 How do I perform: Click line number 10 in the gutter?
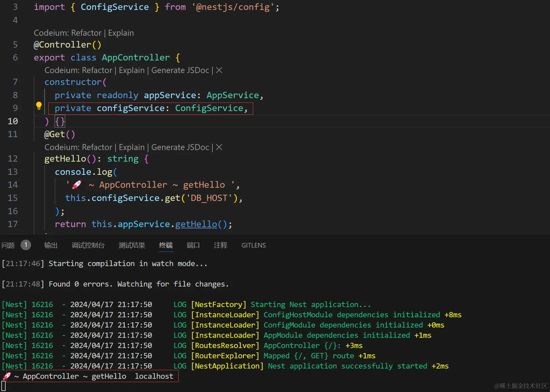pyautogui.click(x=13, y=121)
